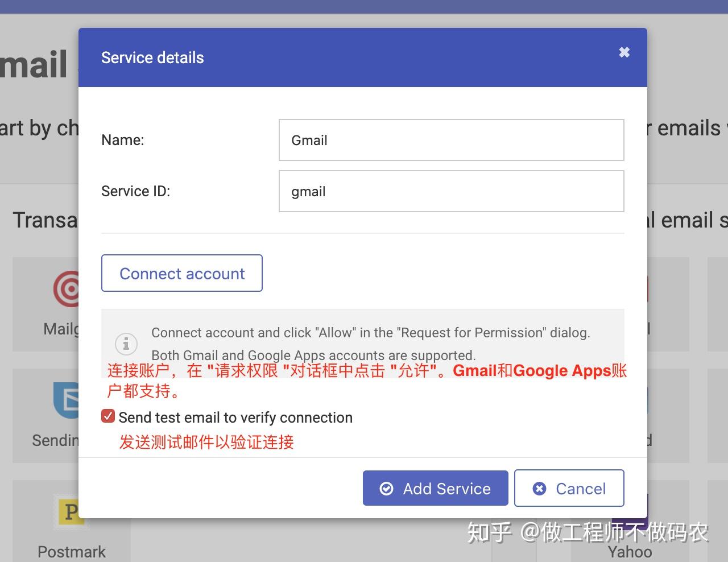
Task: Click the Name input containing Gmail
Action: click(451, 140)
